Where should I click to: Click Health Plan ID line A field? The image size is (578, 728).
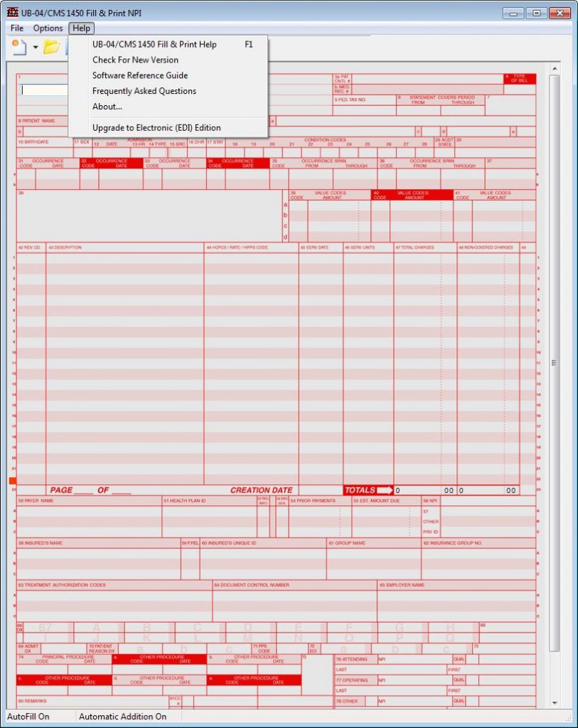click(210, 510)
